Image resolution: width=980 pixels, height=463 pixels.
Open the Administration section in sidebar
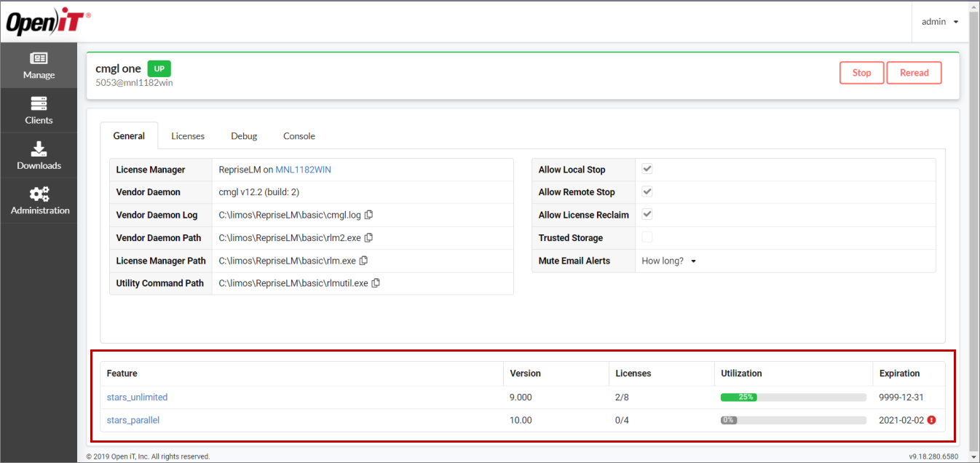point(39,201)
